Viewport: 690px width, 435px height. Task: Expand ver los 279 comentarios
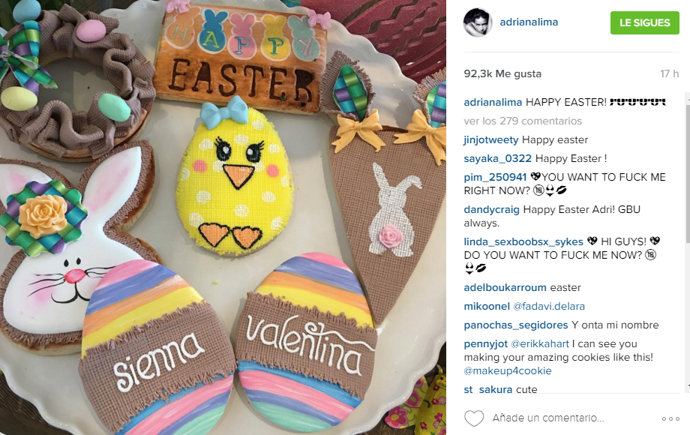tap(523, 121)
